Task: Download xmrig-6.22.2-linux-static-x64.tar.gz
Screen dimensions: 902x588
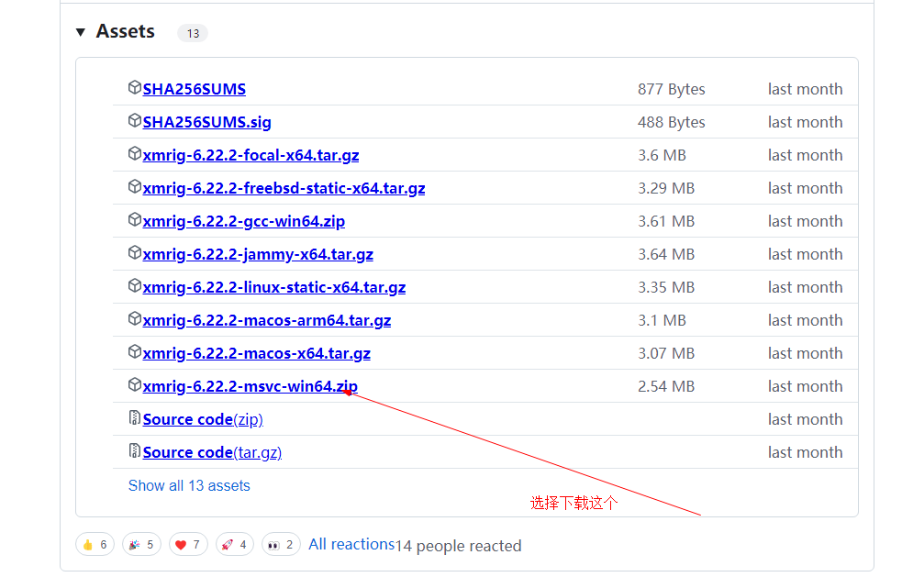Action: tap(273, 287)
